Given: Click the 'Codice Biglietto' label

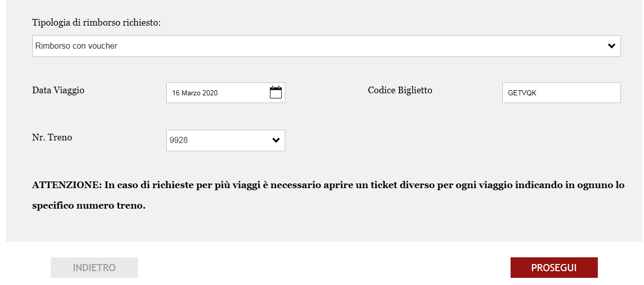Looking at the screenshot, I should (400, 90).
